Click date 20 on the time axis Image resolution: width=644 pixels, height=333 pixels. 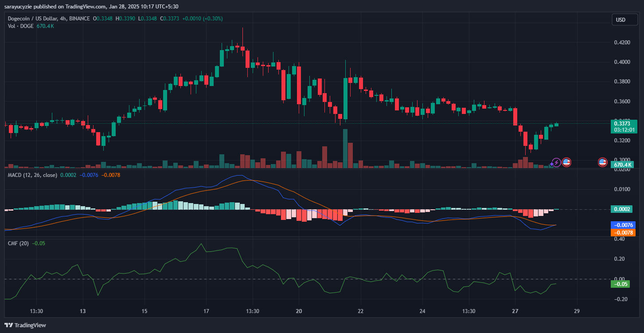pyautogui.click(x=298, y=311)
